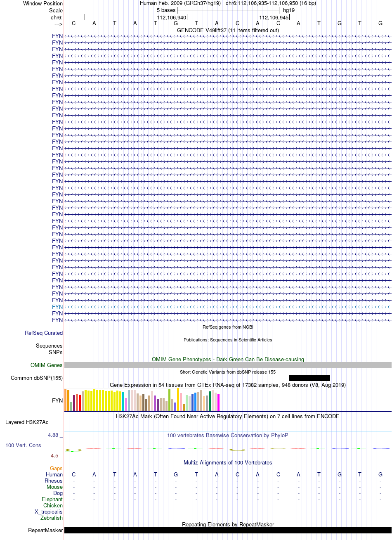Click the leftmost PhyloP conservation ellipse

tap(73, 450)
